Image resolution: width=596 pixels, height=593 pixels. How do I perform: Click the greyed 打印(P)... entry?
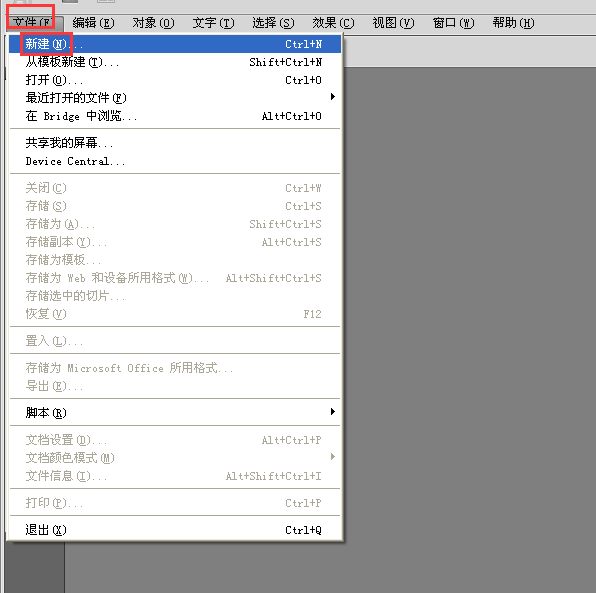pos(175,503)
